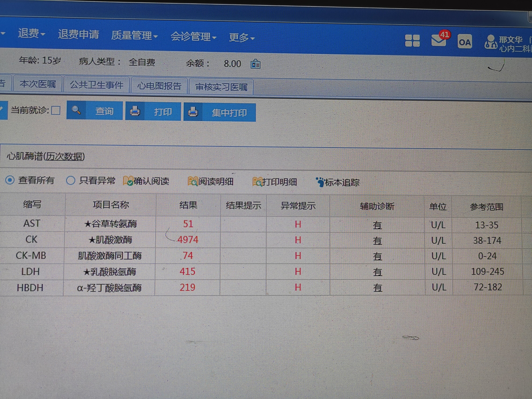The image size is (532, 399).
Task: Open 标本追踪 specimen tracking via footprint icon
Action: click(320, 182)
